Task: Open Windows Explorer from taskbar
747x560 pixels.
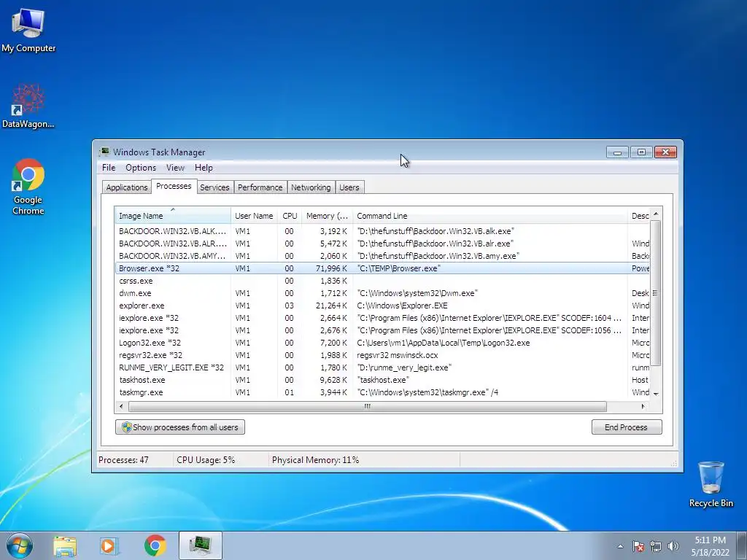Action: coord(65,545)
